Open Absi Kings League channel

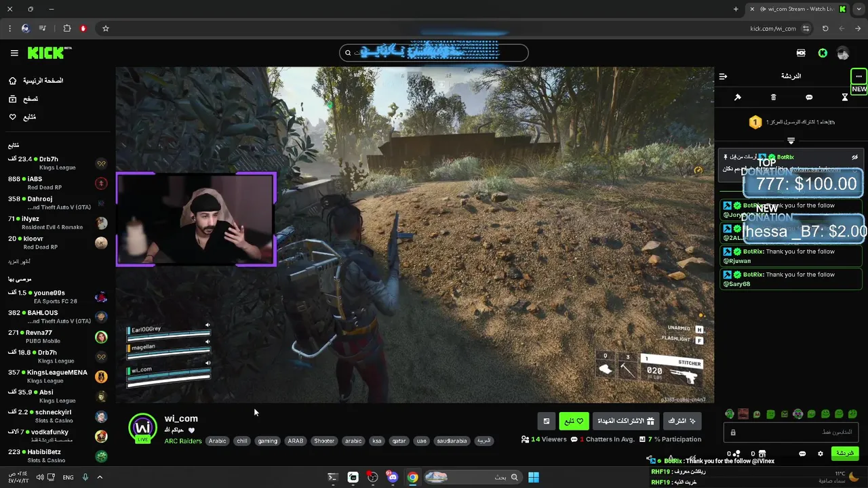coord(57,396)
